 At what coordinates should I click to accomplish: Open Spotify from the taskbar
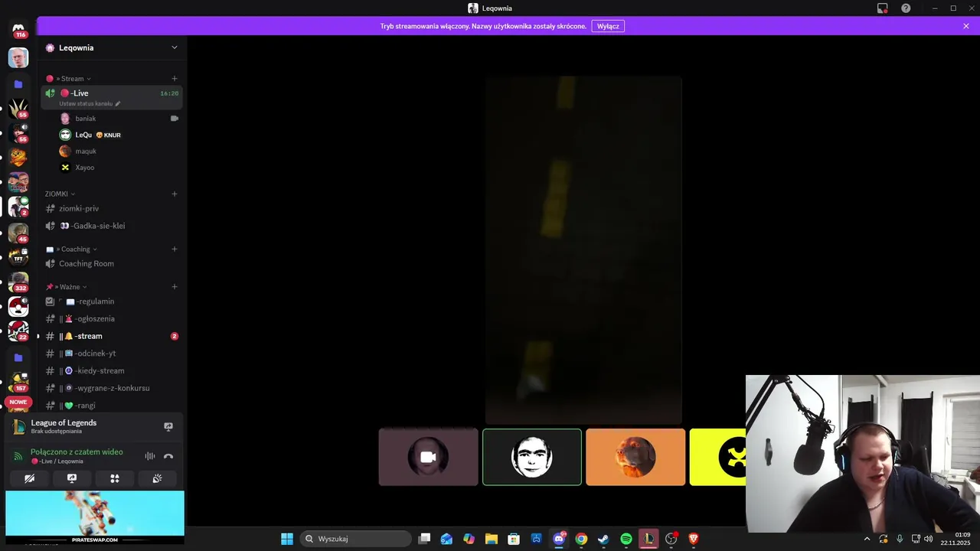click(626, 539)
